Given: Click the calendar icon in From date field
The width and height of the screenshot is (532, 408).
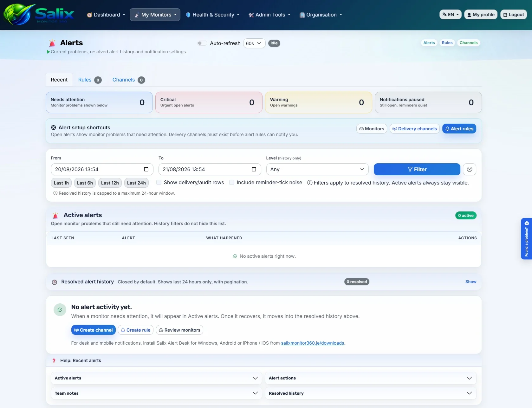Looking at the screenshot, I should pos(146,169).
